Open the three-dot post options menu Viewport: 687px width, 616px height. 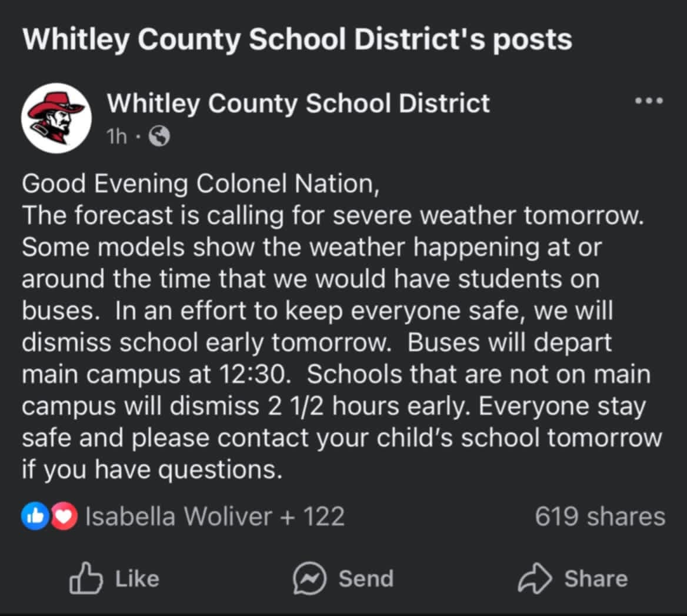pyautogui.click(x=649, y=101)
